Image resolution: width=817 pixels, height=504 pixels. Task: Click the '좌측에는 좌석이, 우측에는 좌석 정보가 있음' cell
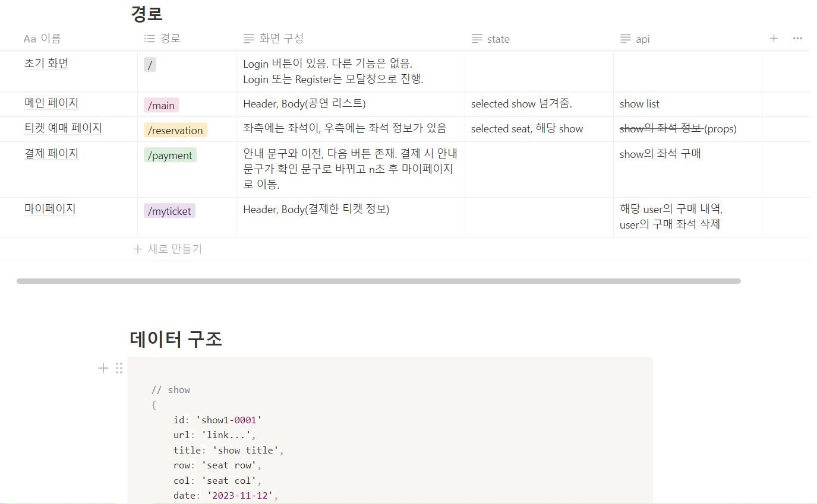click(x=351, y=129)
